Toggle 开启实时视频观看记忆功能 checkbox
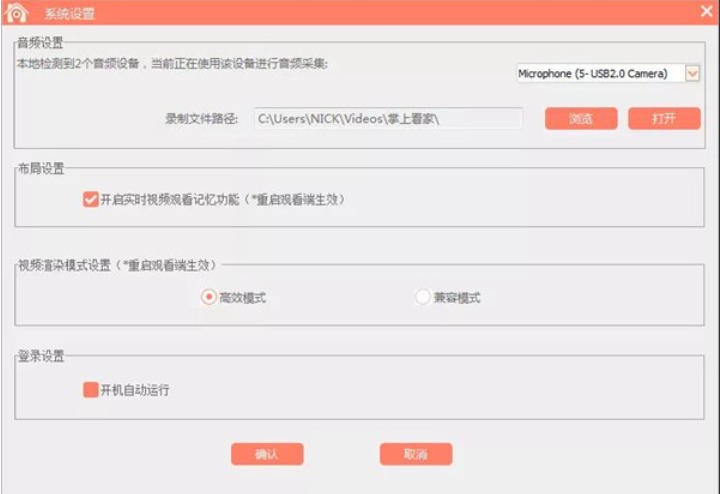The width and height of the screenshot is (720, 494). (90, 200)
